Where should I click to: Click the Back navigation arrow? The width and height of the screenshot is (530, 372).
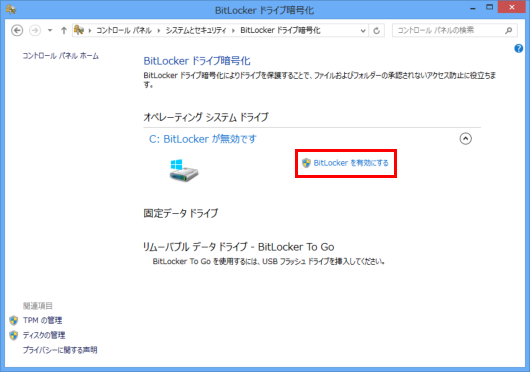[x=17, y=30]
